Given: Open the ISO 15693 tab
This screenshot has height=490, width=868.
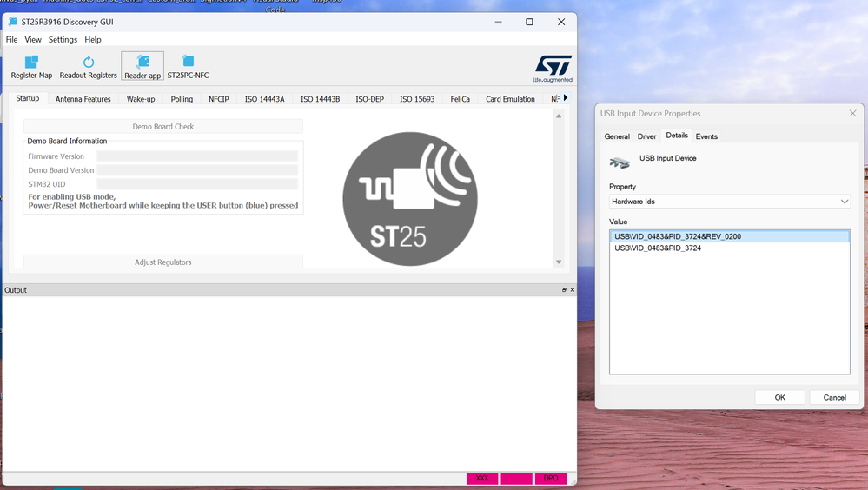Looking at the screenshot, I should click(417, 99).
